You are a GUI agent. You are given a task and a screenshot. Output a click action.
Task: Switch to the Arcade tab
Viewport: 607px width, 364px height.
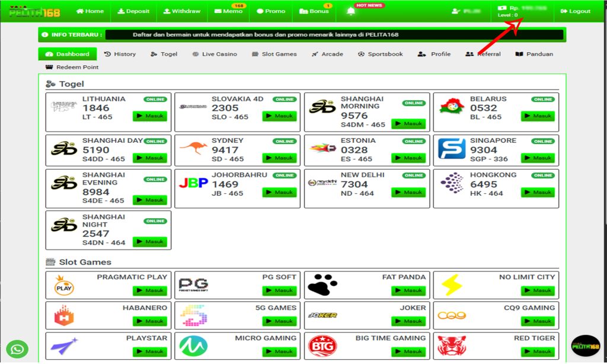pos(327,54)
